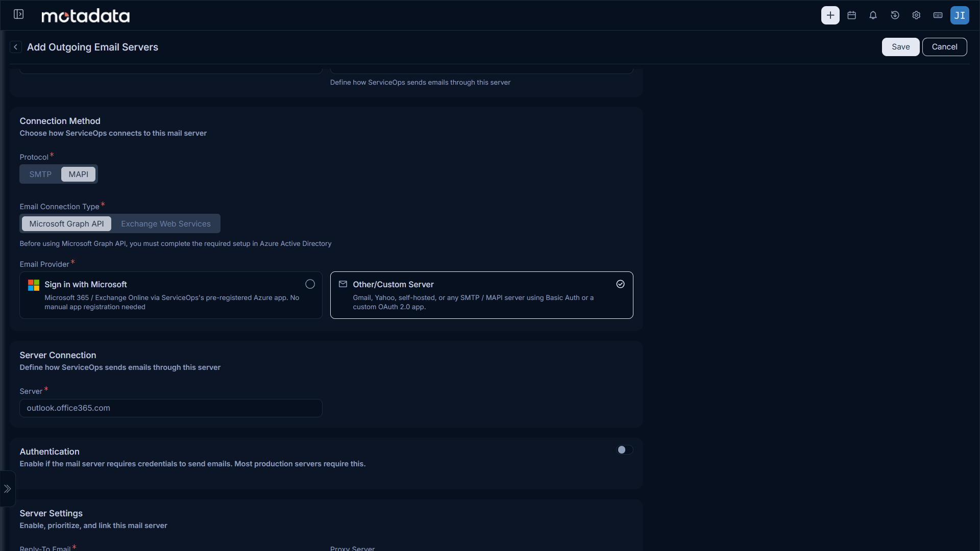This screenshot has width=980, height=551.
Task: Save the outgoing email server
Action: point(900,47)
